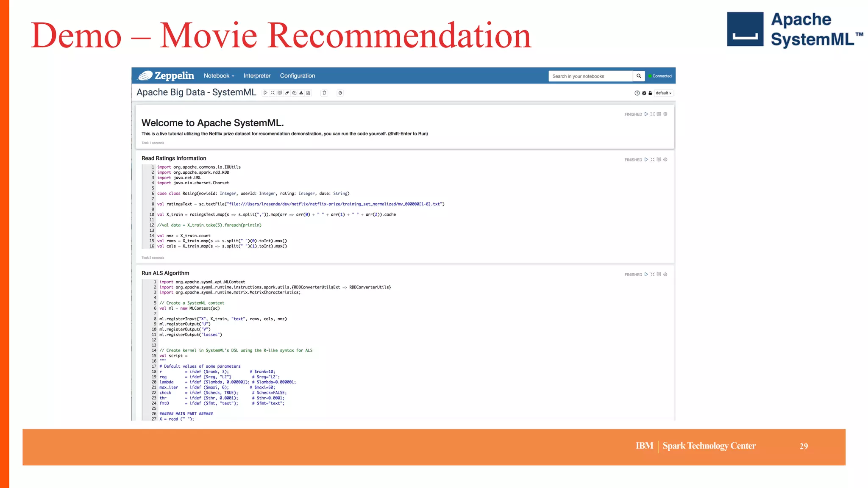The width and height of the screenshot is (868, 488).
Task: Open interpreter binding gear icon
Action: pyautogui.click(x=644, y=93)
